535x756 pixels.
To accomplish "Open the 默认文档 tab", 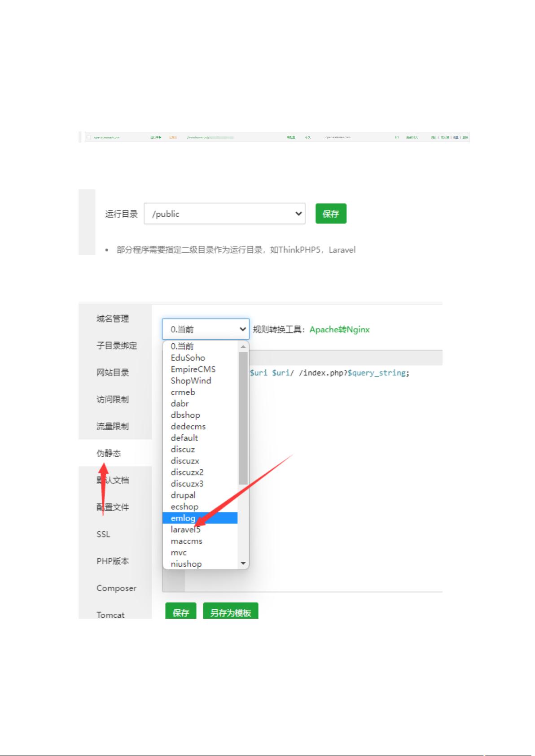I will tap(113, 480).
